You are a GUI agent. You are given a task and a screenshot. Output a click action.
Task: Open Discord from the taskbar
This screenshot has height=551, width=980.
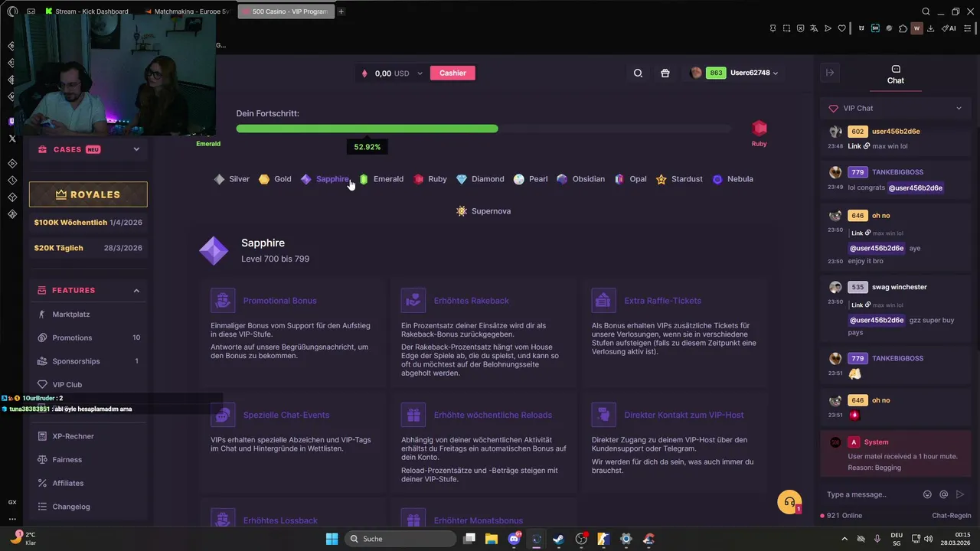(x=514, y=539)
